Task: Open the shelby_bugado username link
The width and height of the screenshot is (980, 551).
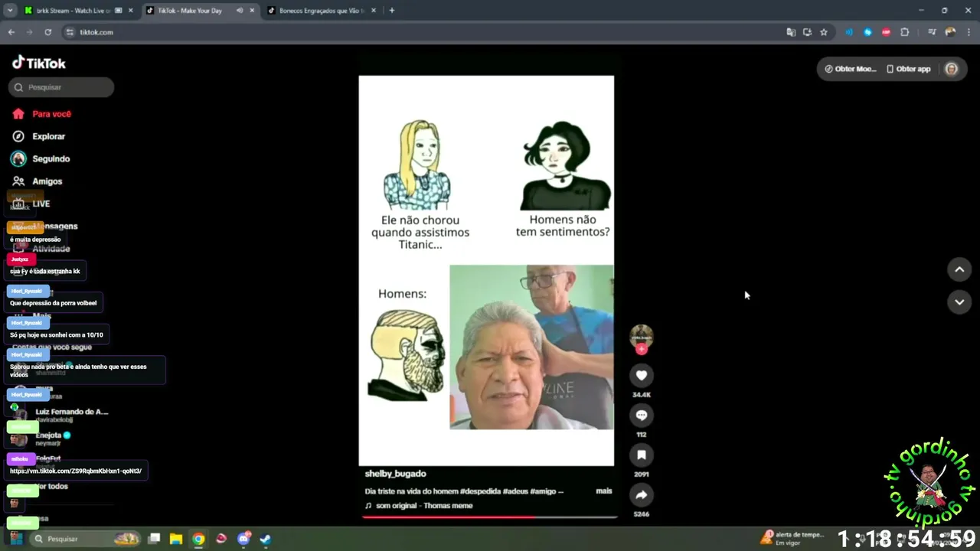Action: (395, 474)
